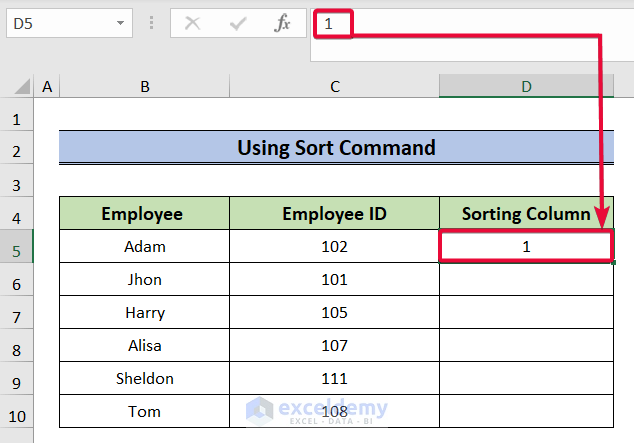Click the Using Sort Command title cell

[336, 148]
